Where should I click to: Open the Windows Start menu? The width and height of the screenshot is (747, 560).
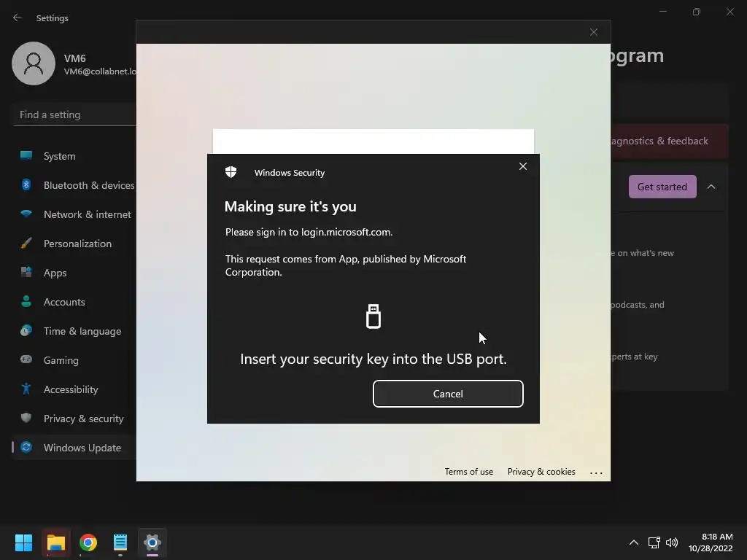[x=23, y=542]
